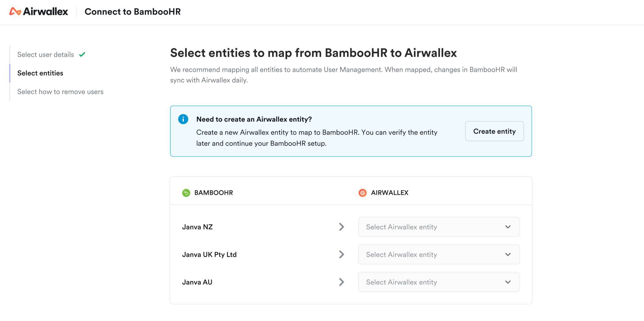Viewport: 644px width, 321px height.
Task: Click the Janva UK Pty Ltd label
Action: (209, 255)
